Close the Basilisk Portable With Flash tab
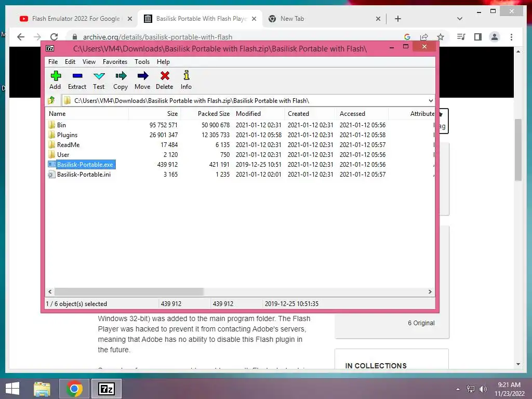The width and height of the screenshot is (532, 399). pyautogui.click(x=254, y=19)
